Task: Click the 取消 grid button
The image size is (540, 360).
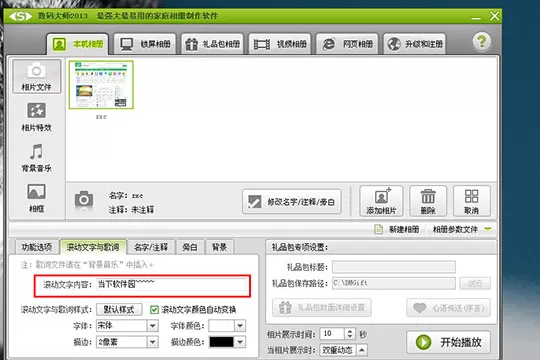Action: 471,201
